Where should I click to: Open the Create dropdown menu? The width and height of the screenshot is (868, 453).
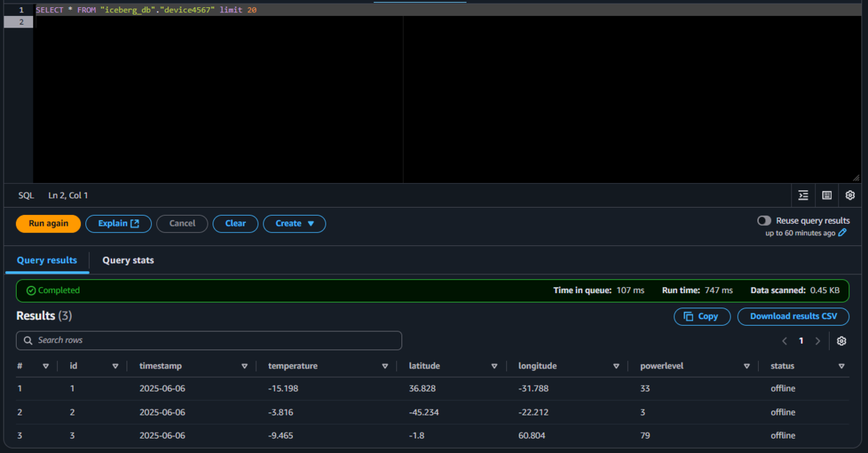pyautogui.click(x=294, y=224)
